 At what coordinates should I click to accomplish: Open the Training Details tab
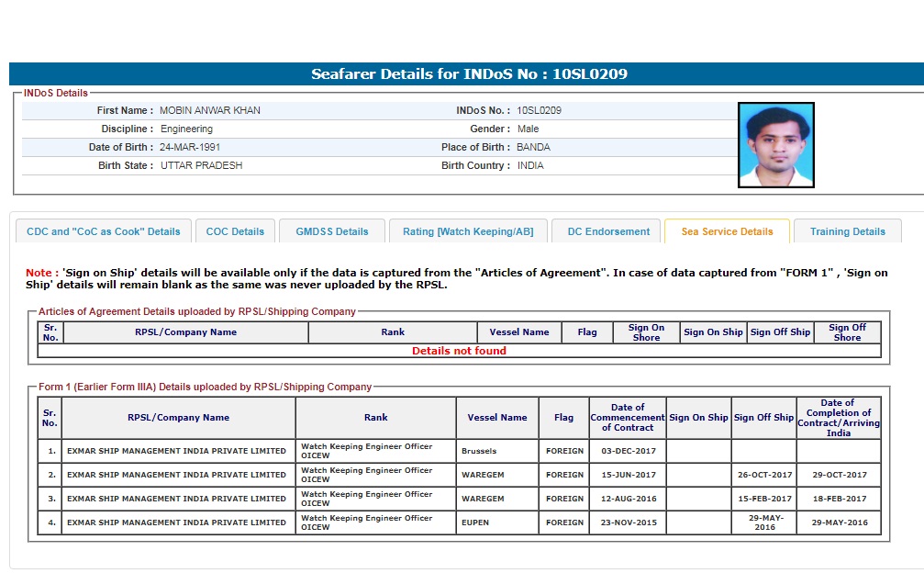click(x=847, y=231)
